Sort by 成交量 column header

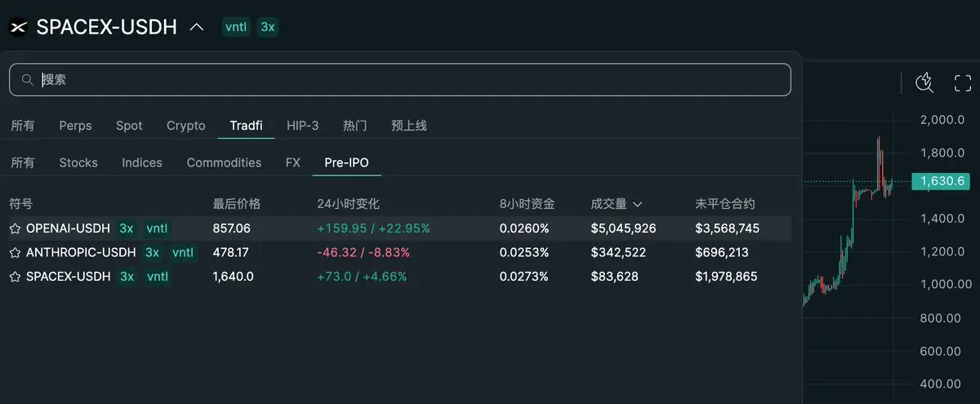608,204
